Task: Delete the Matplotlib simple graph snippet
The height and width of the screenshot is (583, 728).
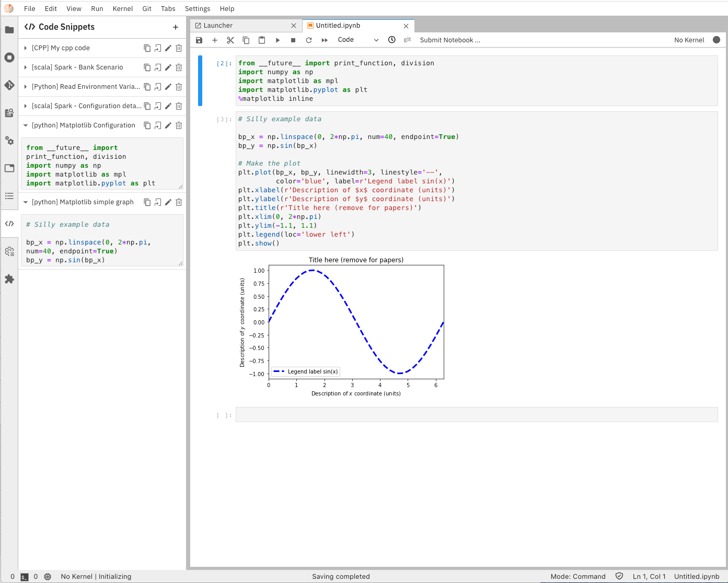Action: 179,202
